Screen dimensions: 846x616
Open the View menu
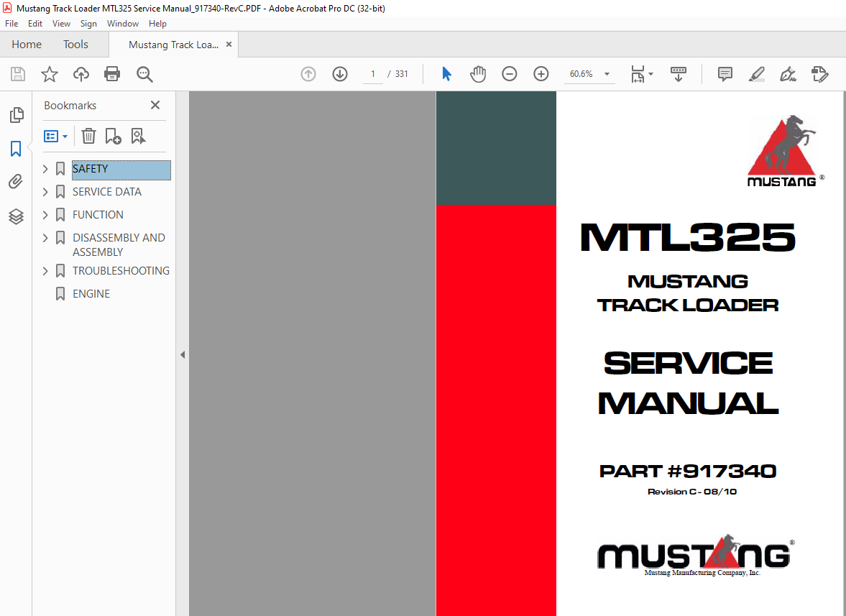point(61,24)
